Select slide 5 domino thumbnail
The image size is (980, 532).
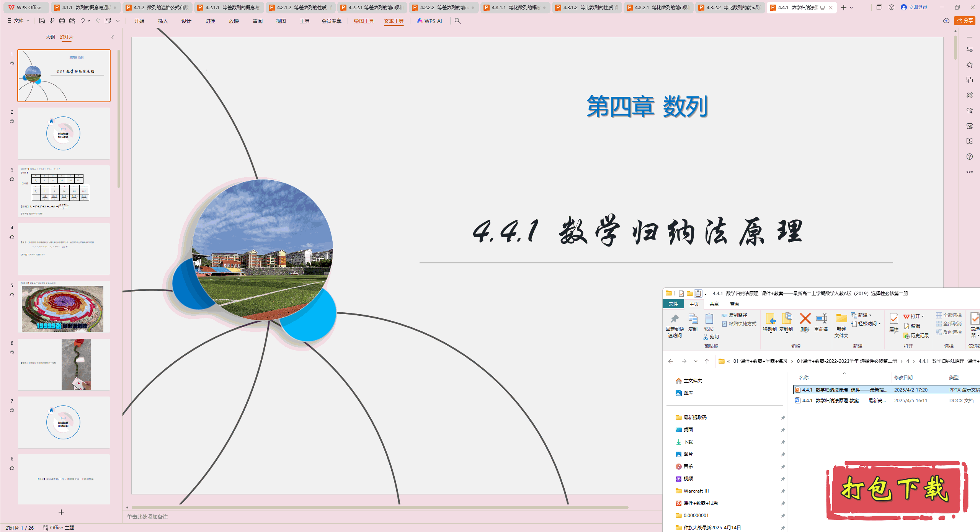coord(64,307)
